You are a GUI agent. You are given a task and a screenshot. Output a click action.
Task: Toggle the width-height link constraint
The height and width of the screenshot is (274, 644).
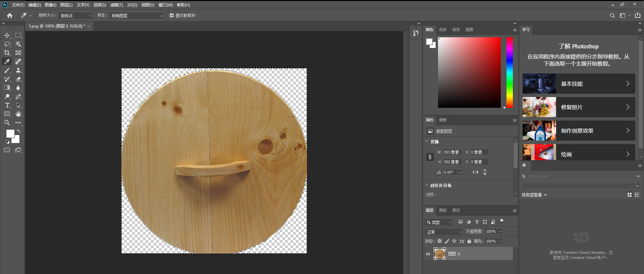430,157
